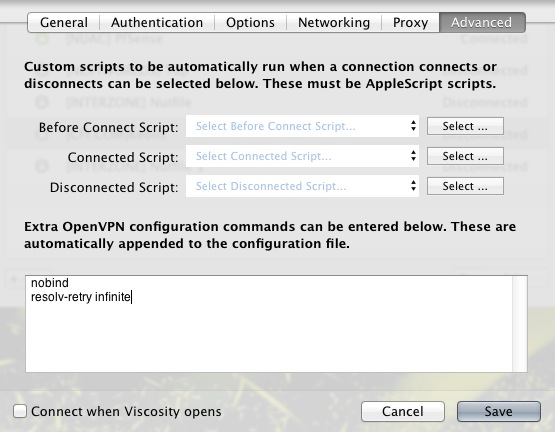Image resolution: width=555 pixels, height=432 pixels.
Task: Click stepper arrows on Connected Script
Action: coord(413,156)
